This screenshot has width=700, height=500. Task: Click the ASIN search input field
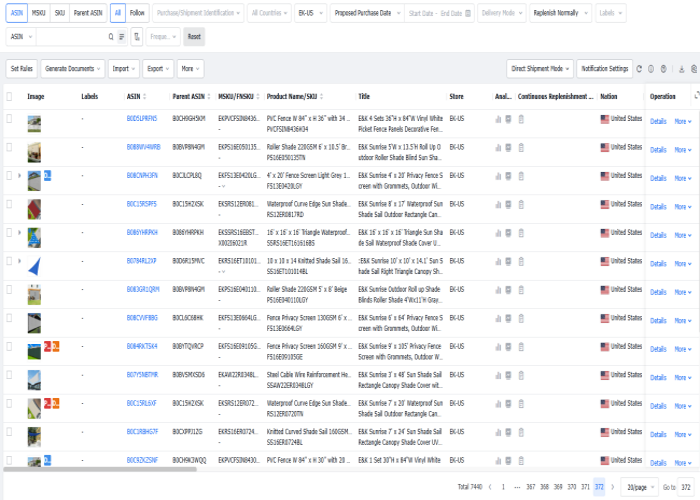pos(71,37)
